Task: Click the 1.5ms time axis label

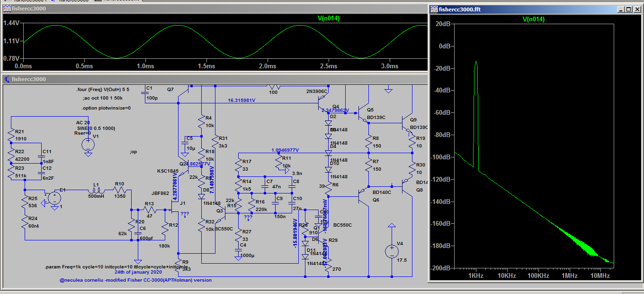Action: [206, 66]
